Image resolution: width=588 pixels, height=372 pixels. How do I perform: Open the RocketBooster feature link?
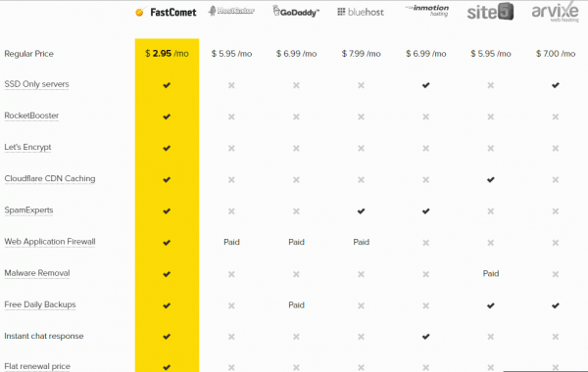pos(31,116)
